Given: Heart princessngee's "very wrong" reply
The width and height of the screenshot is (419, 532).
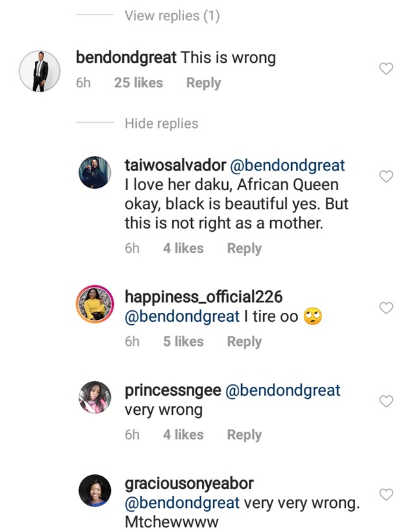Looking at the screenshot, I should coord(385,401).
